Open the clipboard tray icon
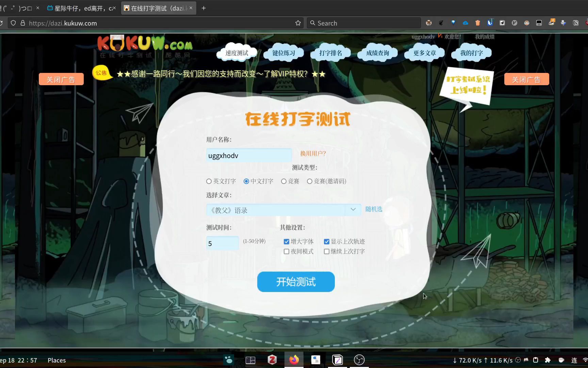Image resolution: width=588 pixels, height=368 pixels. (536, 360)
